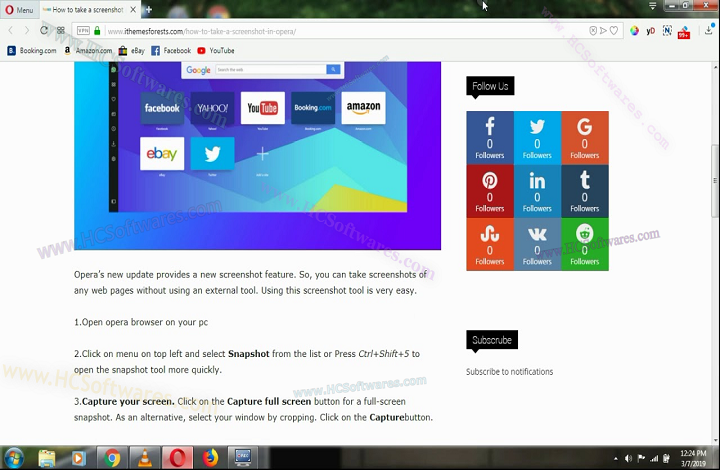The height and width of the screenshot is (470, 720).
Task: Open the YouTube bookmark
Action: [216, 50]
